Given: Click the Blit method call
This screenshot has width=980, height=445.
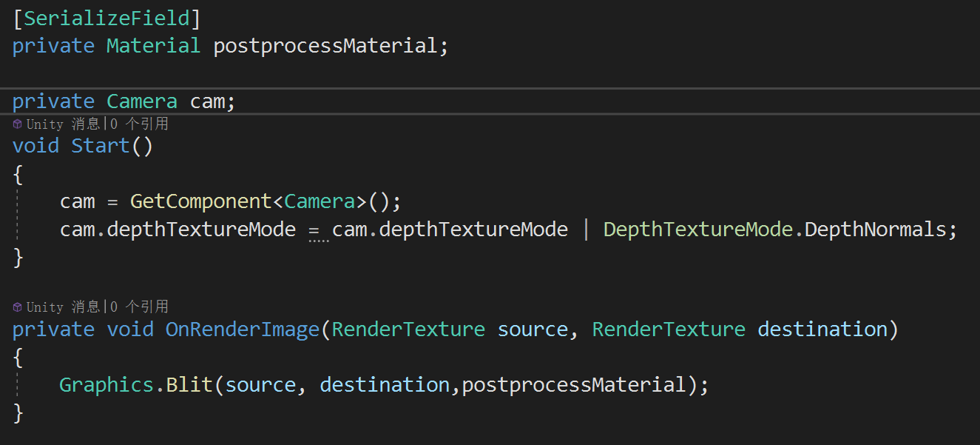Looking at the screenshot, I should pyautogui.click(x=189, y=385).
